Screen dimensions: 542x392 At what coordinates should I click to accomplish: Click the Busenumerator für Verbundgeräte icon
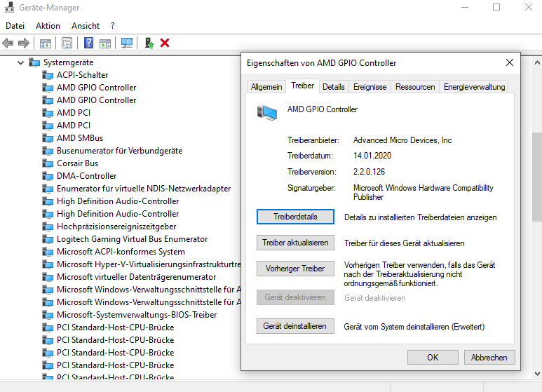point(48,151)
